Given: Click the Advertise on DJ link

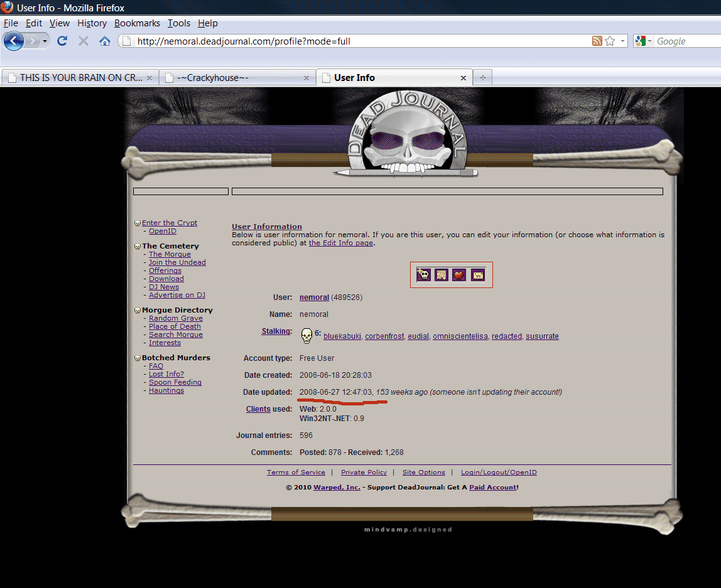Looking at the screenshot, I should pyautogui.click(x=177, y=296).
